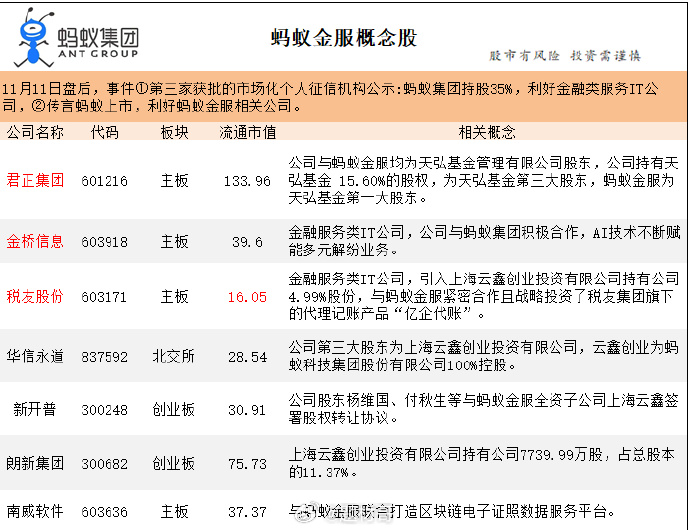The height and width of the screenshot is (530, 690).
Task: Click stock code 300248
Action: coord(105,410)
